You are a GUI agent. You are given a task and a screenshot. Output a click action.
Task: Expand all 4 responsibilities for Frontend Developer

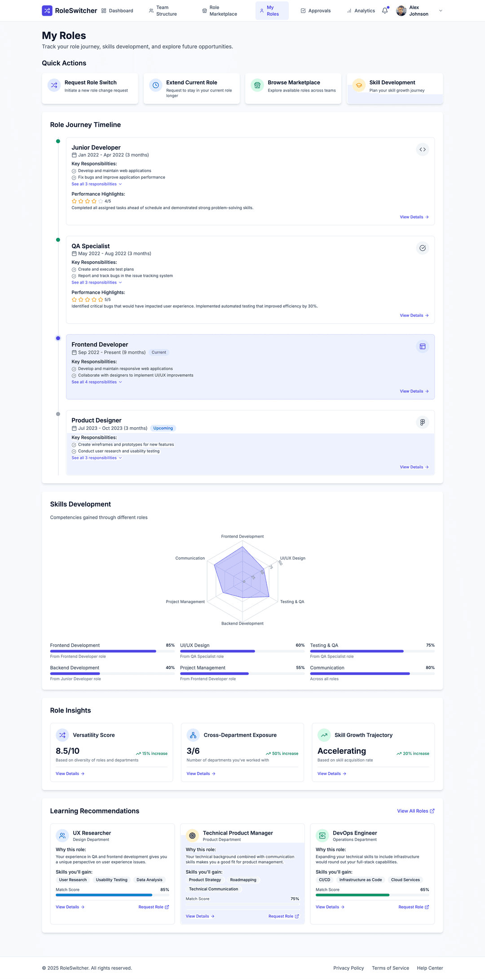97,382
